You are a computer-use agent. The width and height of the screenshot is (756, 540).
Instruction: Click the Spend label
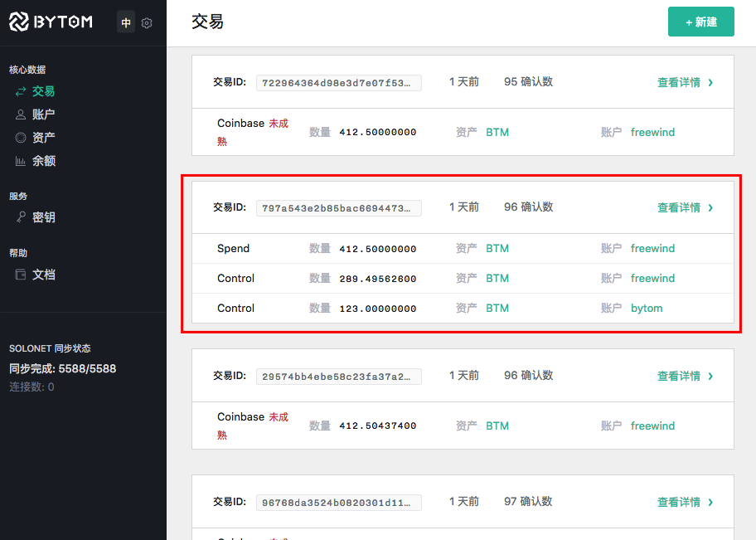pos(234,249)
